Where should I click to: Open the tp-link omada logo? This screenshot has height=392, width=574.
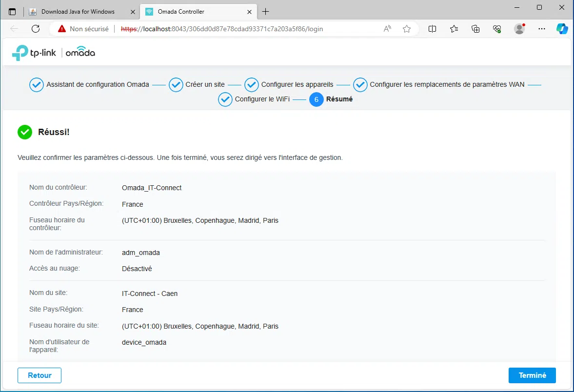click(54, 53)
